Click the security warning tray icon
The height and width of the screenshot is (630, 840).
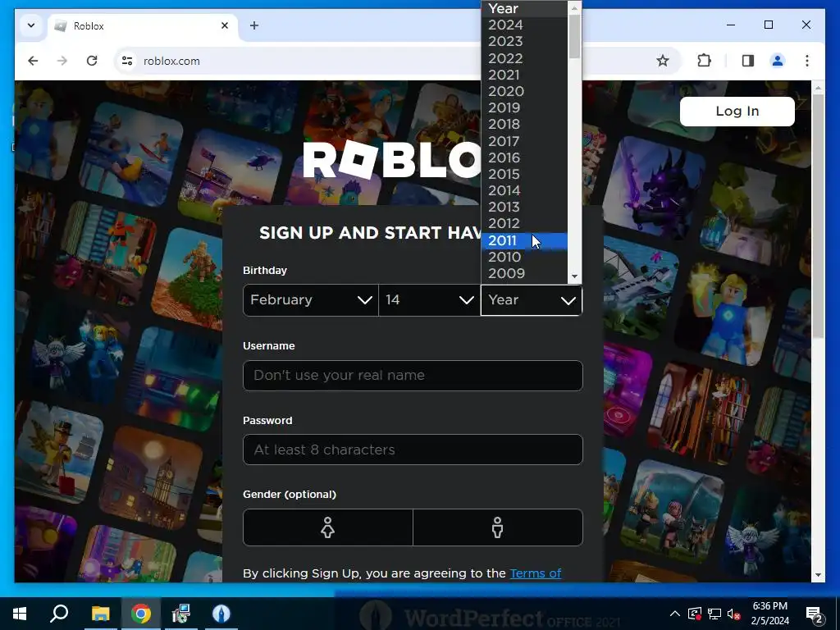point(694,614)
